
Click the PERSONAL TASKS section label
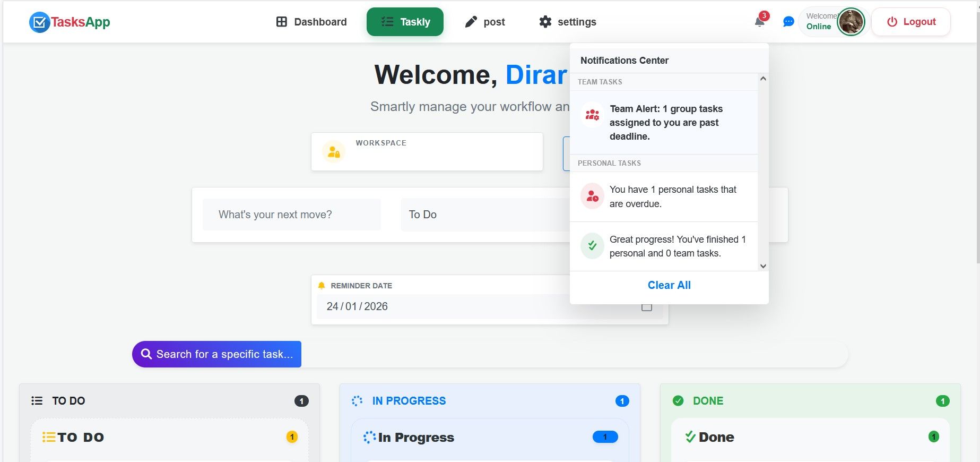[x=609, y=163]
